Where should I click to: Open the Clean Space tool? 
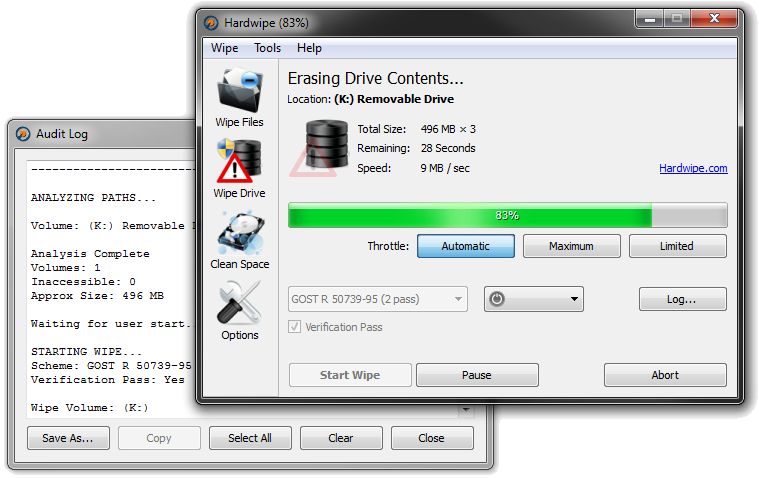pyautogui.click(x=240, y=240)
